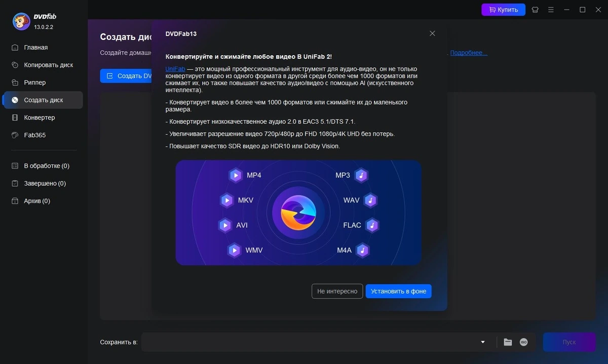Image resolution: width=608 pixels, height=364 pixels.
Task: Click the MP3 music icon
Action: [x=361, y=176]
